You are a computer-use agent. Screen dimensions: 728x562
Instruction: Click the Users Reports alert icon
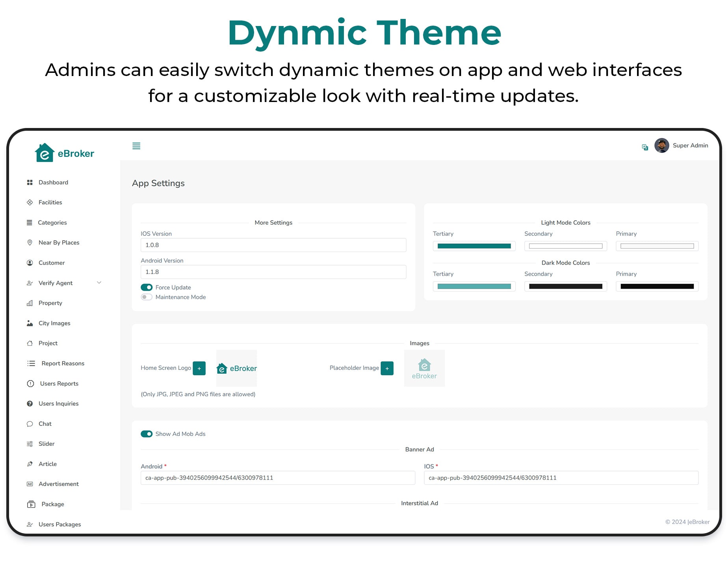pyautogui.click(x=30, y=383)
